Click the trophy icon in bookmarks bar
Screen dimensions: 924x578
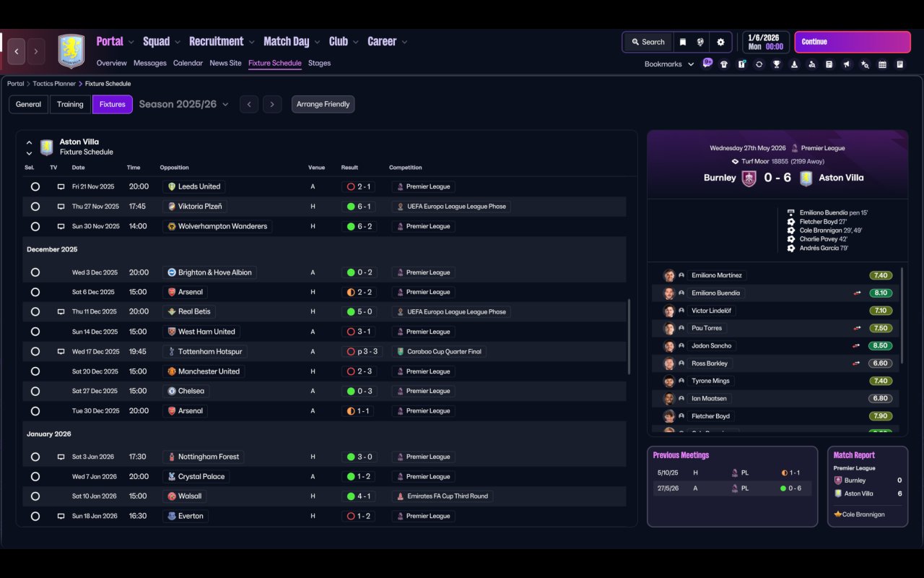pos(777,64)
